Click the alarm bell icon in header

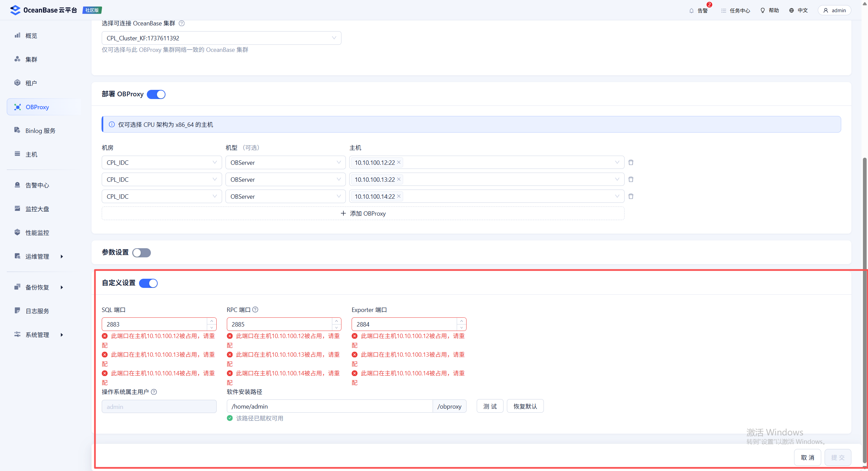point(692,11)
